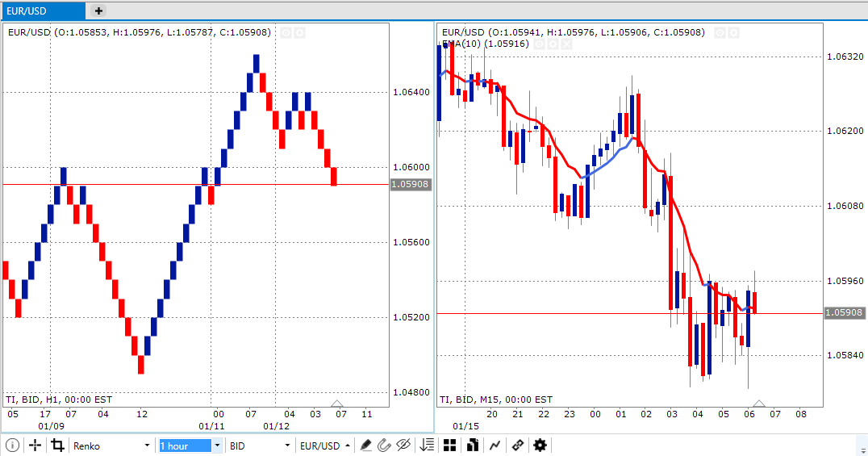Image resolution: width=868 pixels, height=456 pixels.
Task: Click scroll-to-latest triangle on left chart
Action: [336, 404]
